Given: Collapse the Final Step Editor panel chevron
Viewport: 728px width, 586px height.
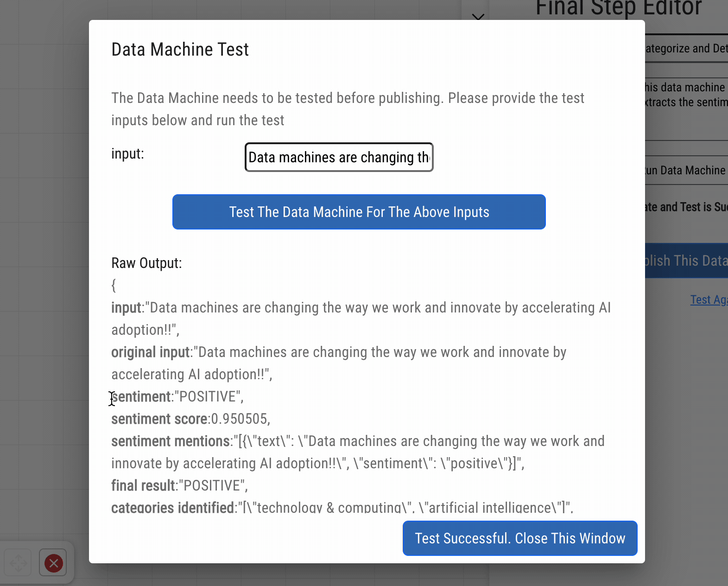Looking at the screenshot, I should [x=478, y=18].
